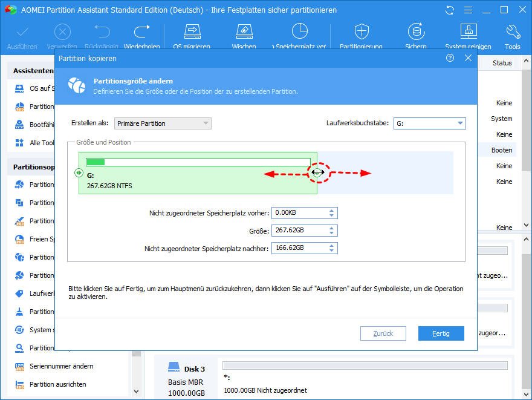Screen dimensions: 532x400
Task: Open System reinigen tool
Action: tap(469, 31)
